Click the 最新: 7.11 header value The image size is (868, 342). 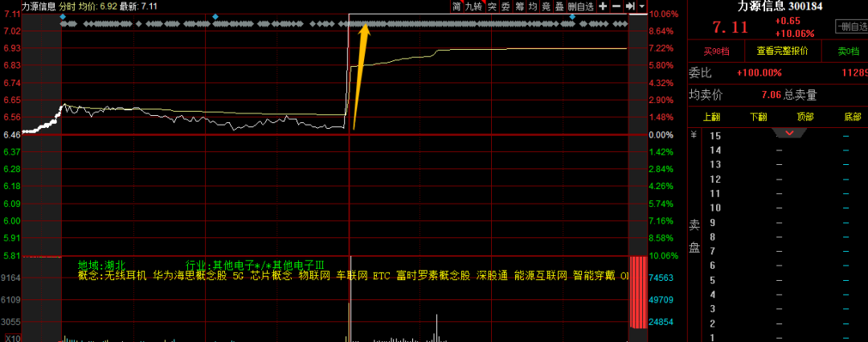138,6
